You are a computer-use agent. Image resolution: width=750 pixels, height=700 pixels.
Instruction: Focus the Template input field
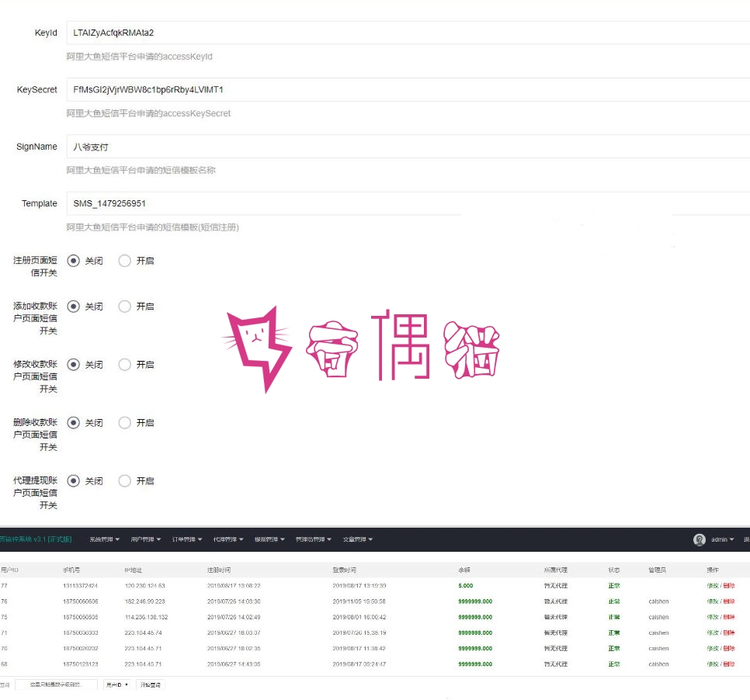point(408,203)
